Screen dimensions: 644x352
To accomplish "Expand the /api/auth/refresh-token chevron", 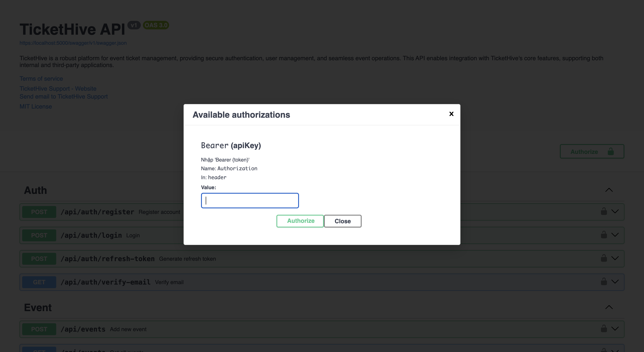I will (x=615, y=258).
